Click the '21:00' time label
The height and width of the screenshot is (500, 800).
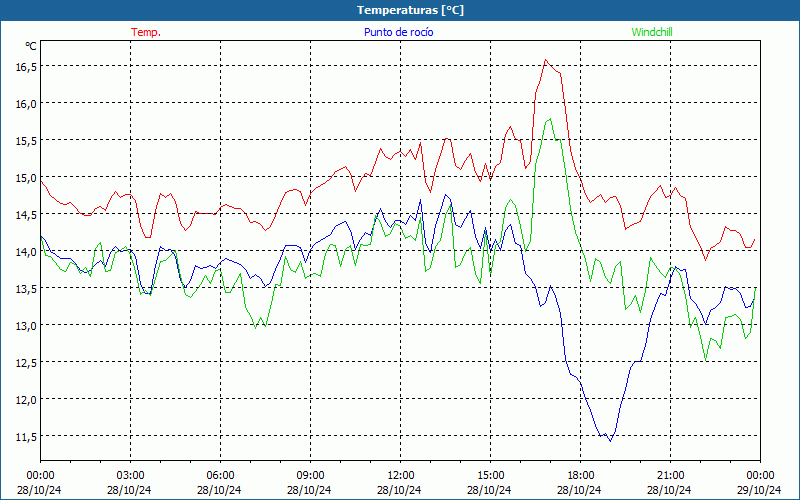670,476
